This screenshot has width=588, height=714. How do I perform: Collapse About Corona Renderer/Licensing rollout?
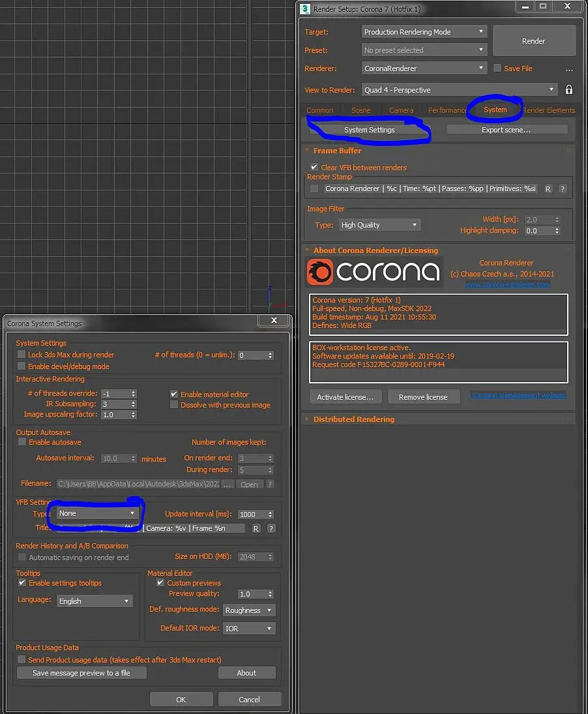point(375,250)
